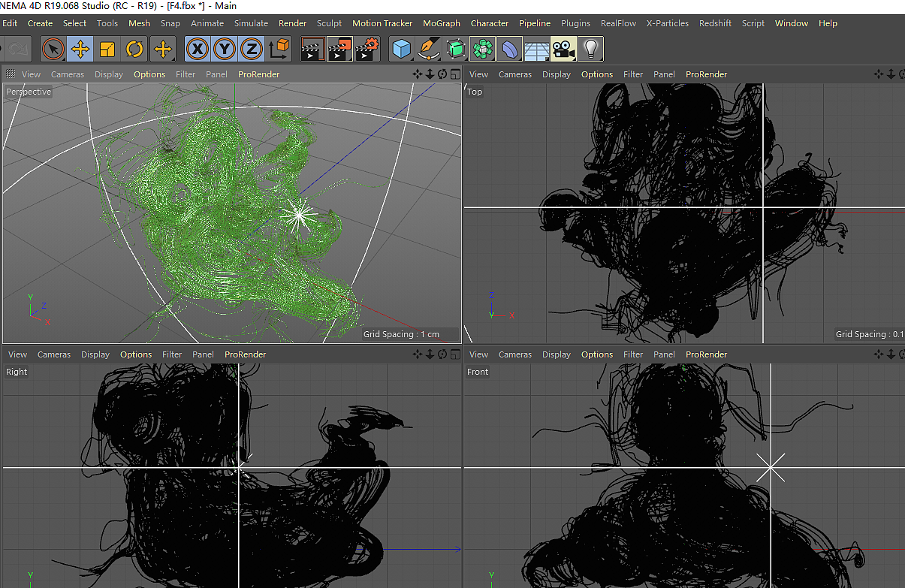Open Perspective viewport Options menu
905x588 pixels.
(x=149, y=74)
